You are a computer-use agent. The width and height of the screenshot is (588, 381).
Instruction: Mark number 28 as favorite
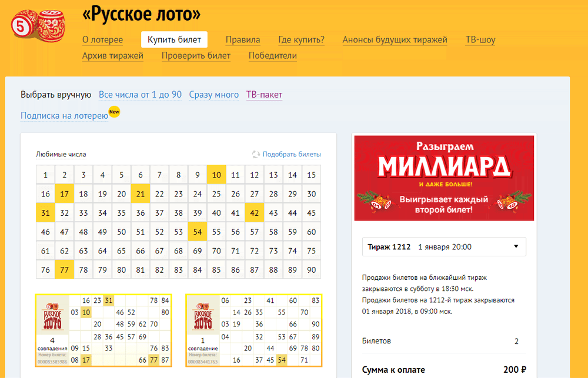pyautogui.click(x=273, y=194)
